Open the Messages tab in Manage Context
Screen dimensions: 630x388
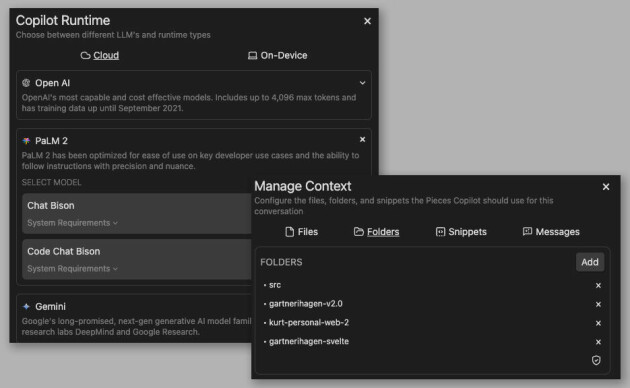point(551,232)
